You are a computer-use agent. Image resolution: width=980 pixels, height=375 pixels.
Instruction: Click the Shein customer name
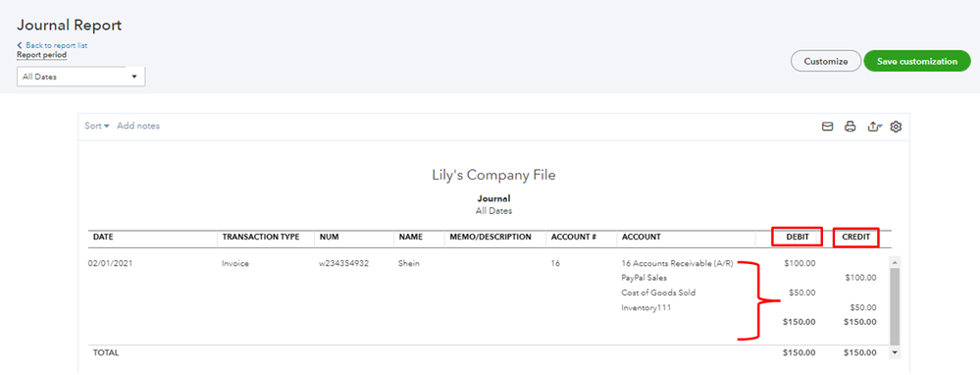409,264
